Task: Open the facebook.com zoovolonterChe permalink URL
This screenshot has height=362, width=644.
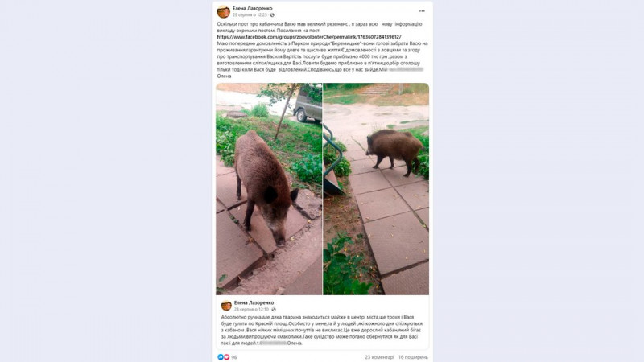Action: coord(309,37)
